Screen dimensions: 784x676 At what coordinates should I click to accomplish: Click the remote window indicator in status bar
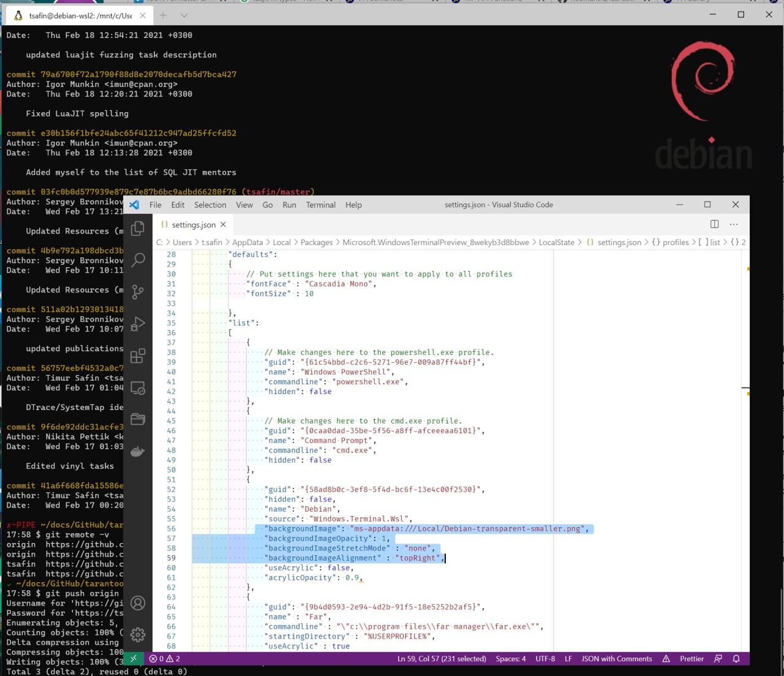(x=133, y=659)
